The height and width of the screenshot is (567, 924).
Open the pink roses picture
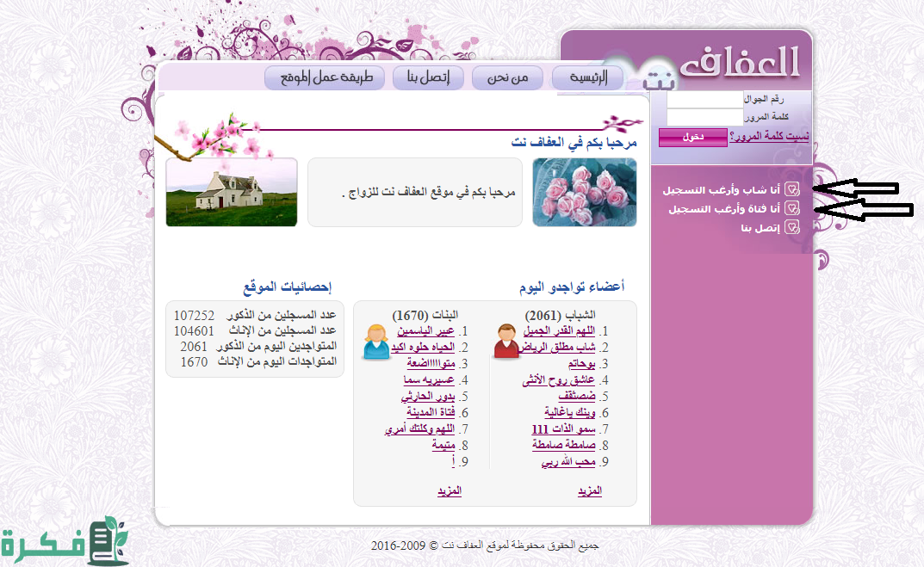tap(584, 192)
